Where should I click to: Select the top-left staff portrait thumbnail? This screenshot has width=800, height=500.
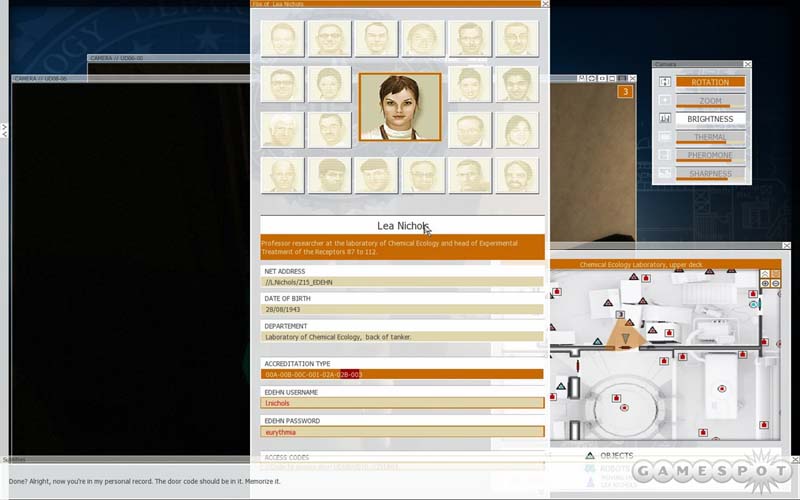coord(283,39)
